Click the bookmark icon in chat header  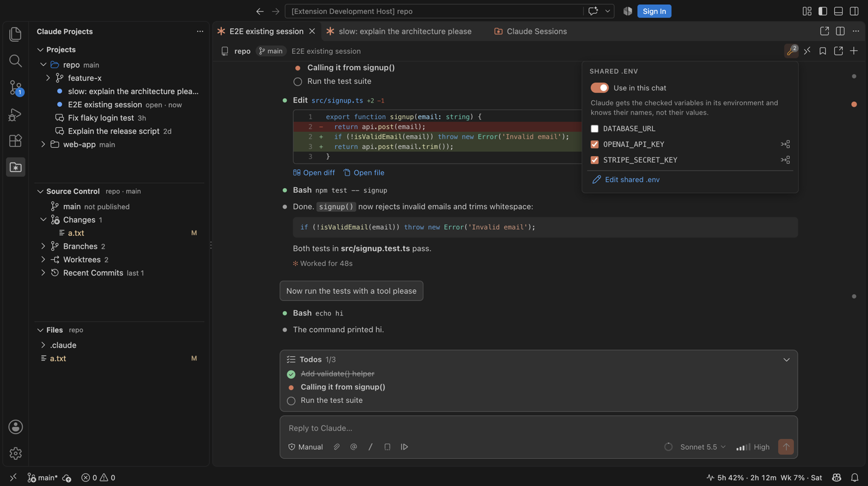coord(823,51)
